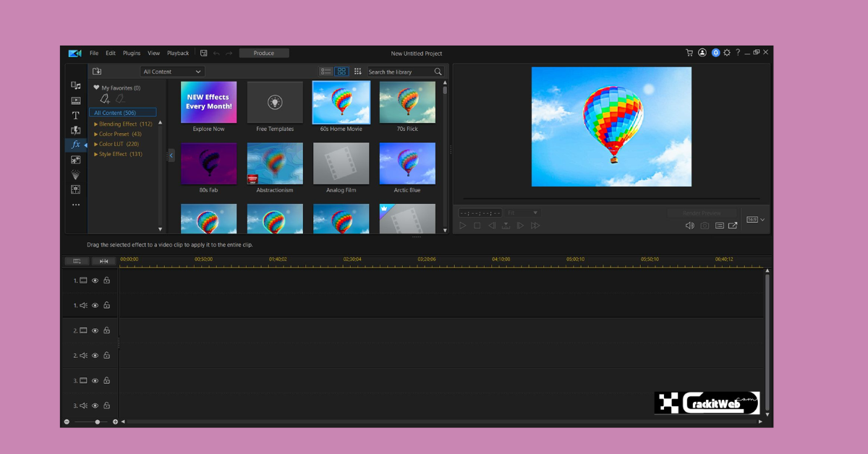The image size is (868, 454).
Task: Expand the Color LUT (220) category
Action: click(118, 144)
